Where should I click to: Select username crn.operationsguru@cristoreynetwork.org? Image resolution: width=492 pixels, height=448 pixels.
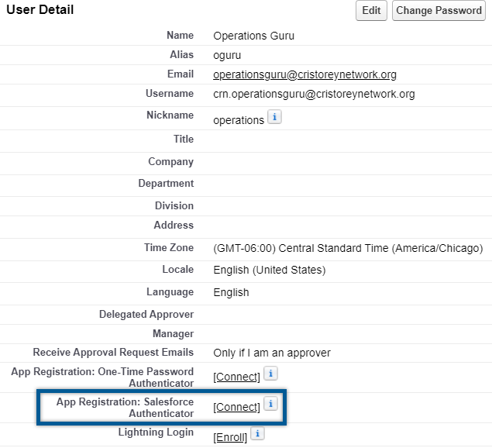314,94
